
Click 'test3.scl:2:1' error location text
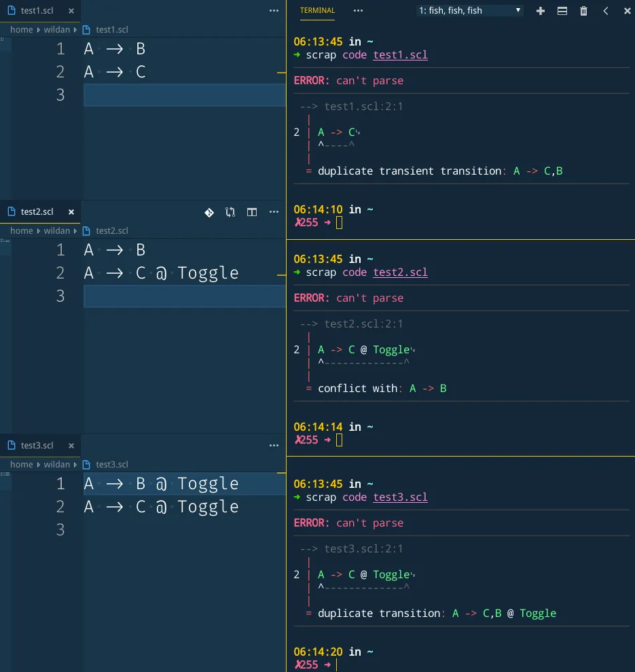(x=363, y=548)
